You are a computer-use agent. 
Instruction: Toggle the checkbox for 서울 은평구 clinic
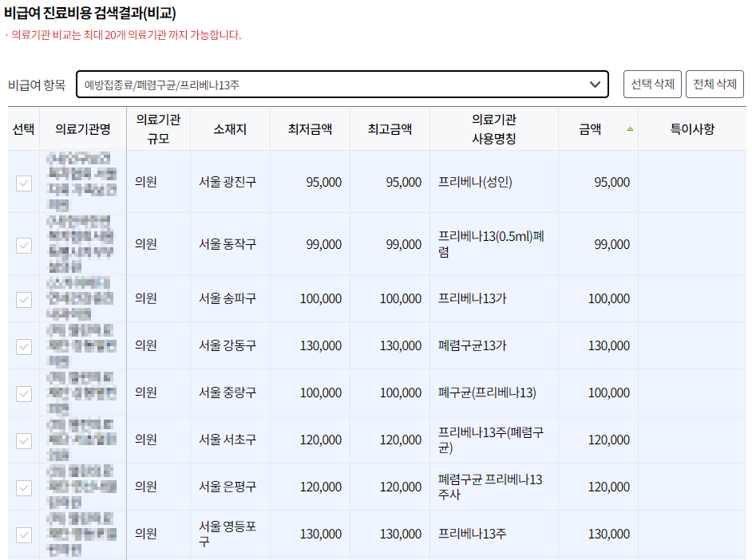(24, 487)
